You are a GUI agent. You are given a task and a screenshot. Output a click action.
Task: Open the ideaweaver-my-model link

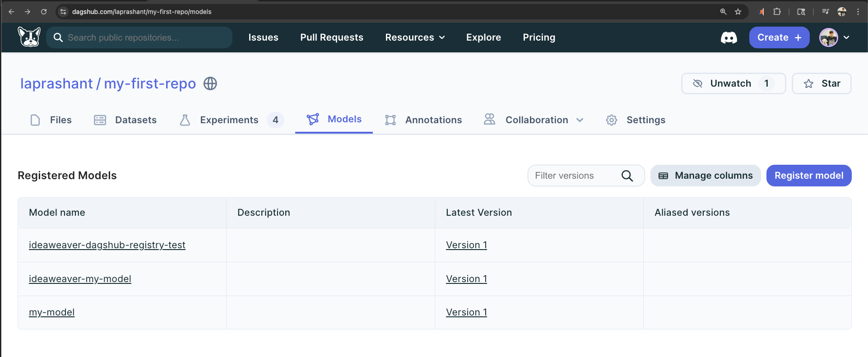pyautogui.click(x=80, y=279)
